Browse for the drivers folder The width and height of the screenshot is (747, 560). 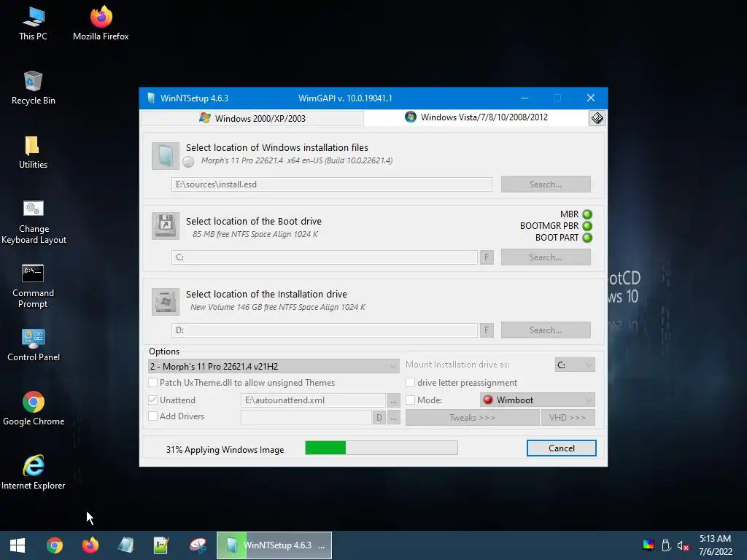pos(393,418)
